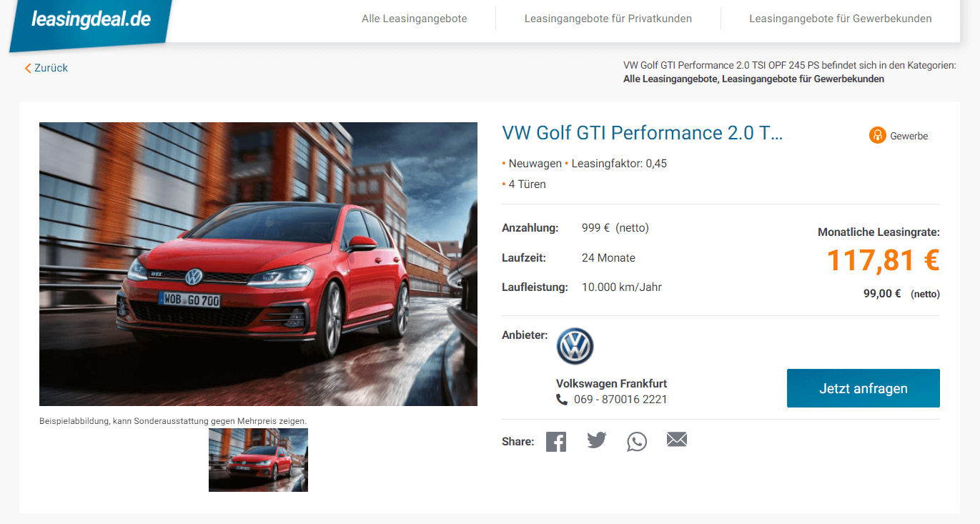Click the phone icon beside 069 number

(x=562, y=400)
